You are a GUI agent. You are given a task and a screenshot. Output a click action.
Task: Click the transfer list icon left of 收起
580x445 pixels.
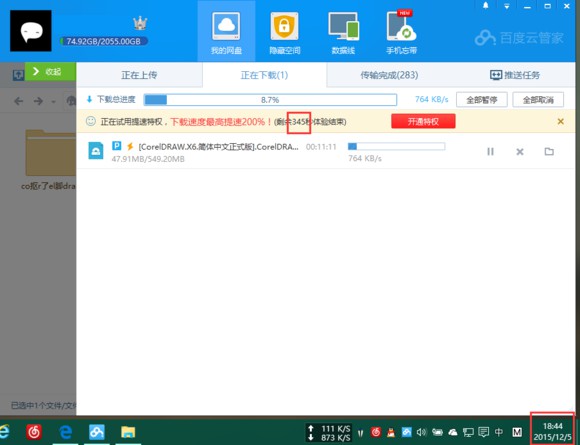pyautogui.click(x=18, y=75)
